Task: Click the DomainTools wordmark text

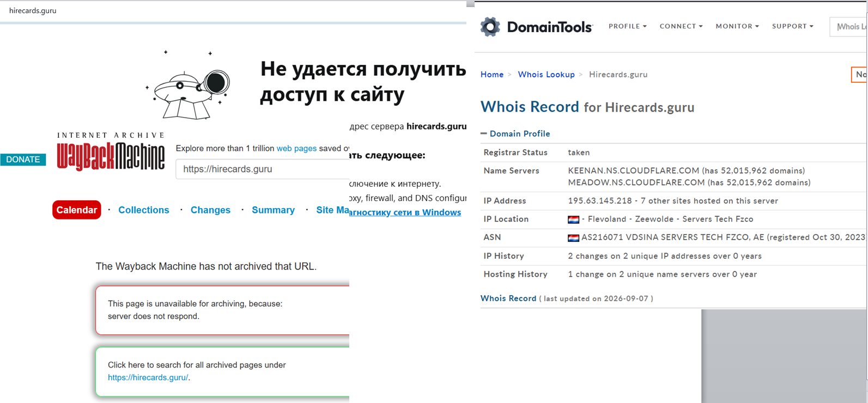Action: (x=549, y=27)
